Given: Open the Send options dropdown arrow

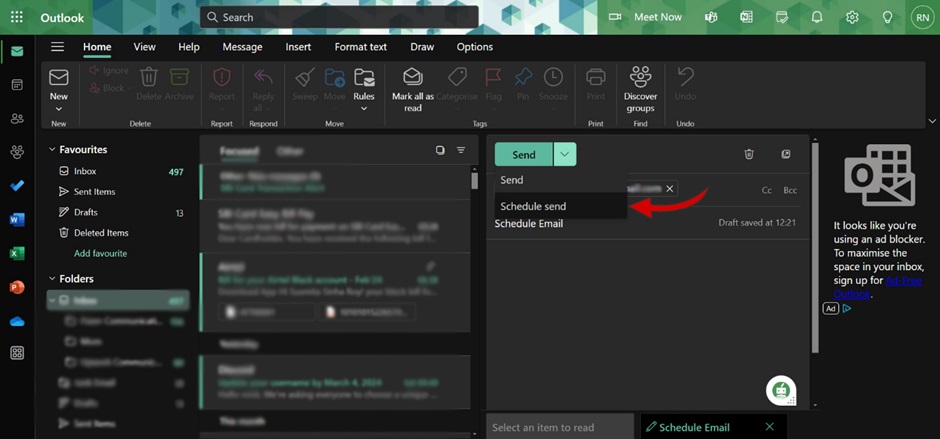Looking at the screenshot, I should (565, 154).
